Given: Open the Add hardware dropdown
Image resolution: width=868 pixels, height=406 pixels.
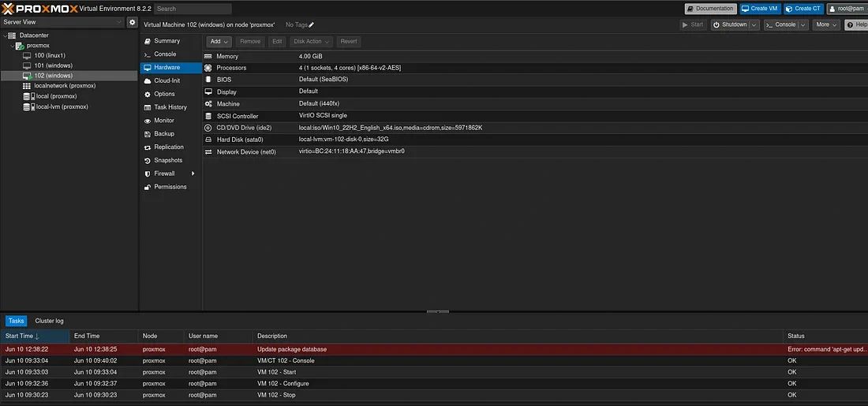Looking at the screenshot, I should 219,41.
